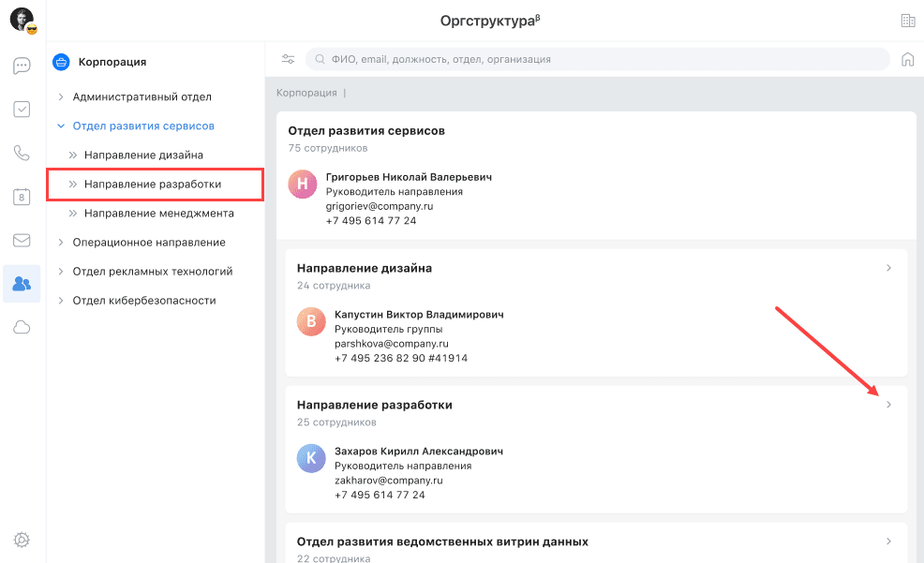Select Отдел рекламных технологий in the tree
924x563 pixels.
[x=153, y=272]
